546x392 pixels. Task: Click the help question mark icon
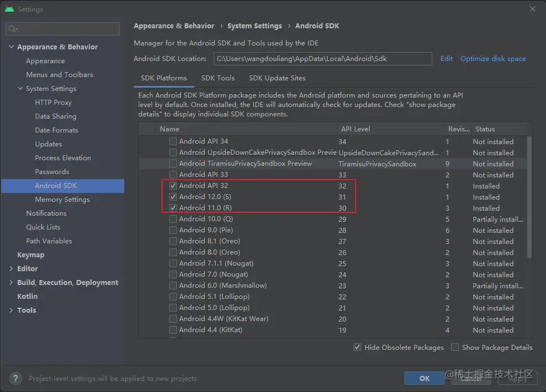coord(16,378)
